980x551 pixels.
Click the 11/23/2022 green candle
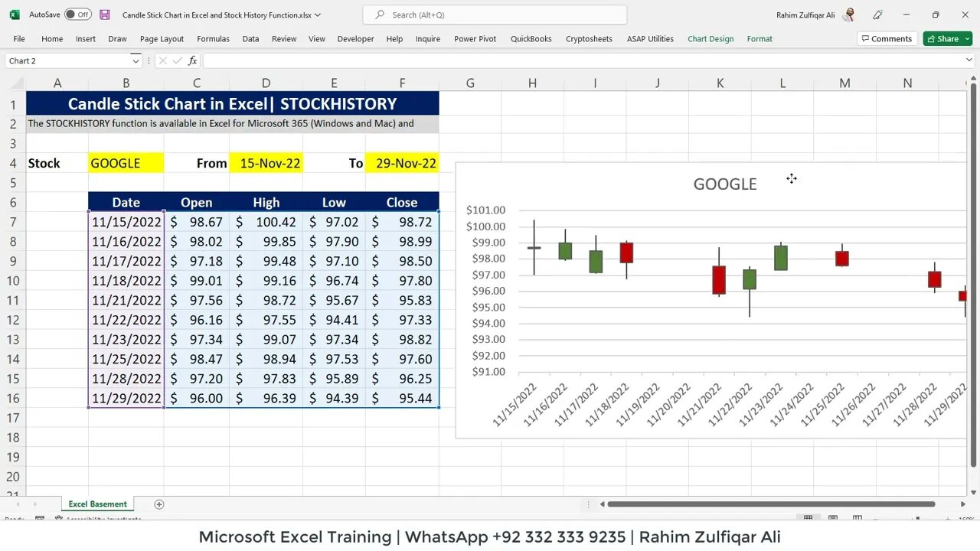click(x=781, y=258)
